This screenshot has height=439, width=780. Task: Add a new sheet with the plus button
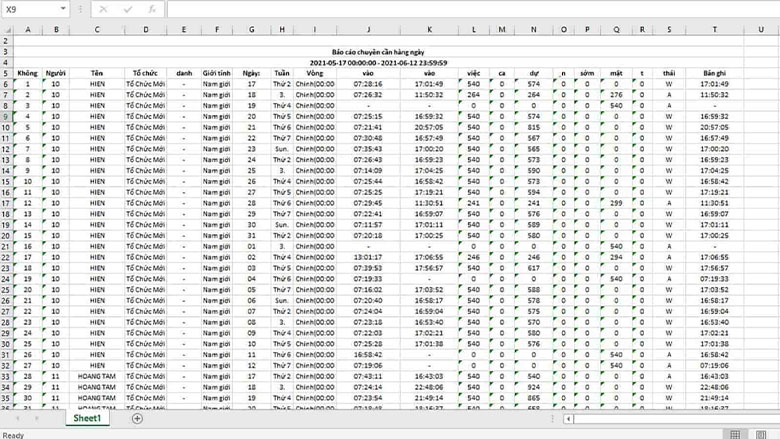click(x=137, y=419)
